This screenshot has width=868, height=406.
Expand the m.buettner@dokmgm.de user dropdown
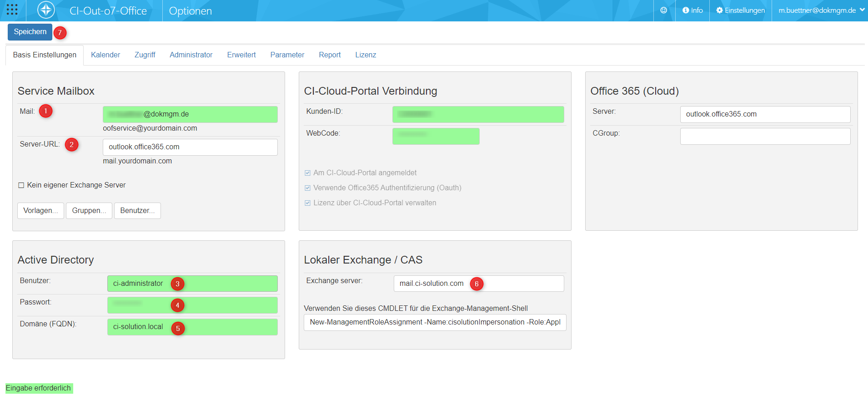[x=821, y=10]
